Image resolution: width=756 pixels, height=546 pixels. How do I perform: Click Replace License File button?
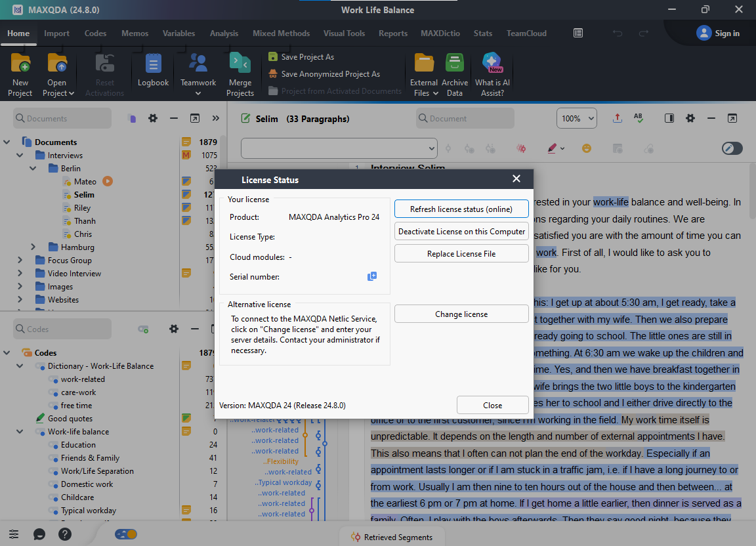(x=461, y=253)
